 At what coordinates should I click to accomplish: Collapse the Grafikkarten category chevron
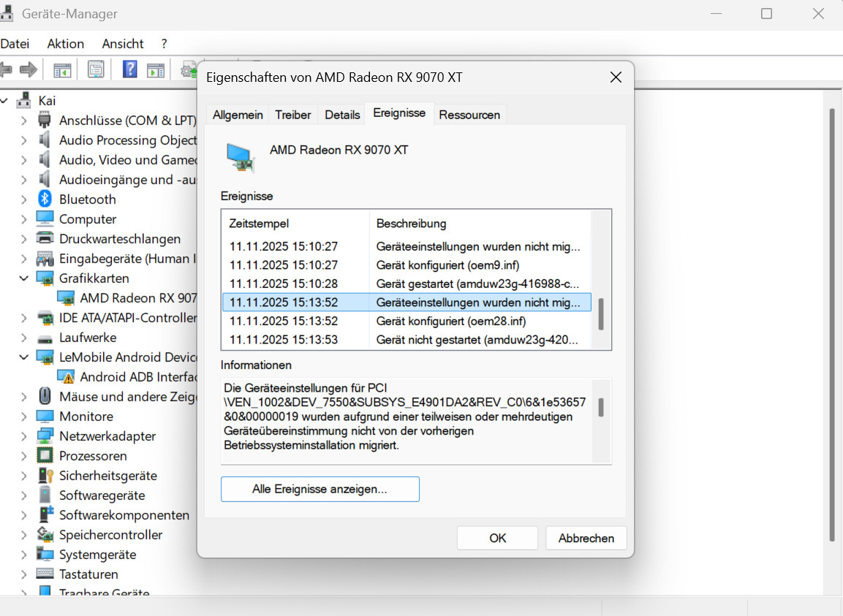pos(23,278)
